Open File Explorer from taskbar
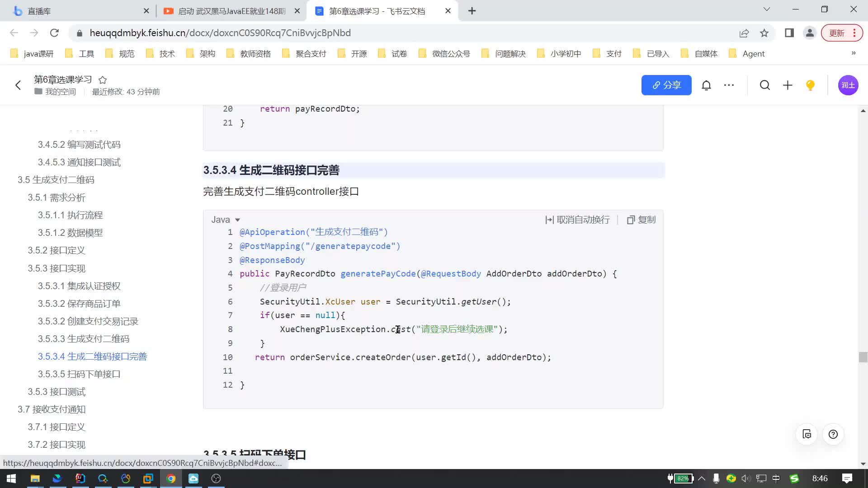868x488 pixels. pos(35,479)
